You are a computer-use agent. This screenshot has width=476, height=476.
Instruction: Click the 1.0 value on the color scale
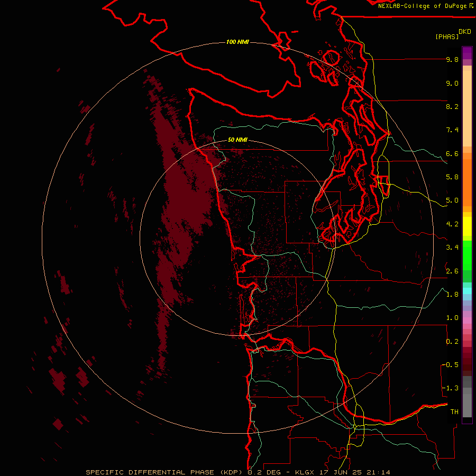coord(452,318)
